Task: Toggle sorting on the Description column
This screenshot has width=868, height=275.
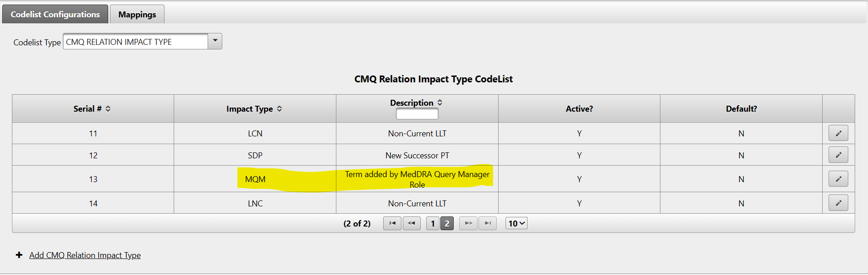Action: (439, 102)
